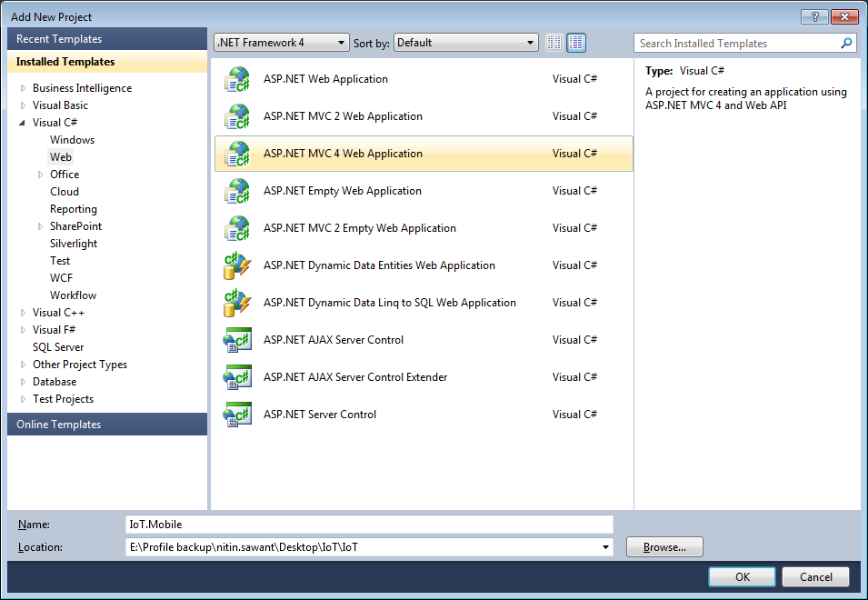Select ASP.NET AJAX Server Control text
Image resolution: width=868 pixels, height=600 pixels.
(334, 340)
